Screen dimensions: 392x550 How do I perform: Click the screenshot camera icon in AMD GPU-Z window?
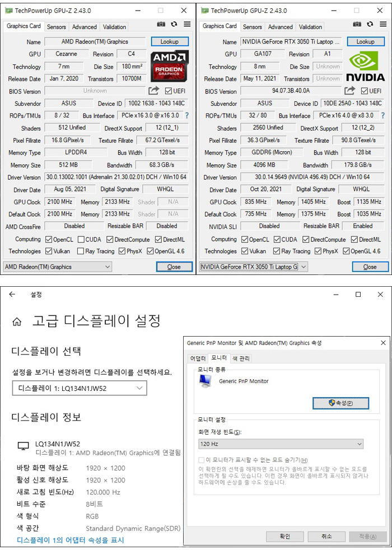161,24
